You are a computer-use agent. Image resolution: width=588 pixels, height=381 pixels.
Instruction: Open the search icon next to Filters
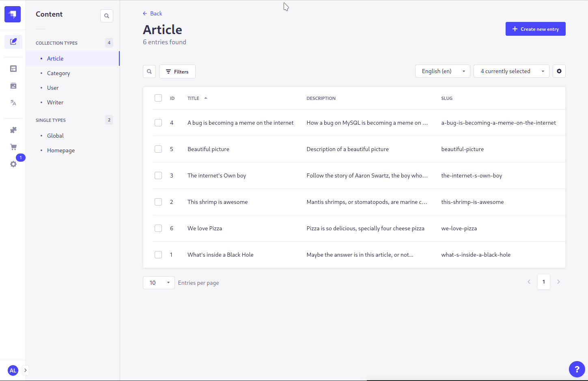[x=149, y=71]
